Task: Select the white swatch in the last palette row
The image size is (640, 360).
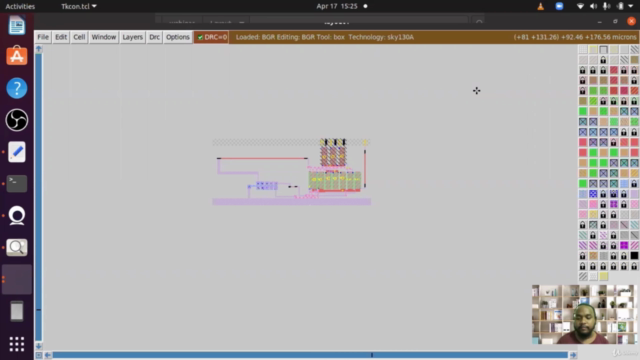Action: (x=593, y=276)
